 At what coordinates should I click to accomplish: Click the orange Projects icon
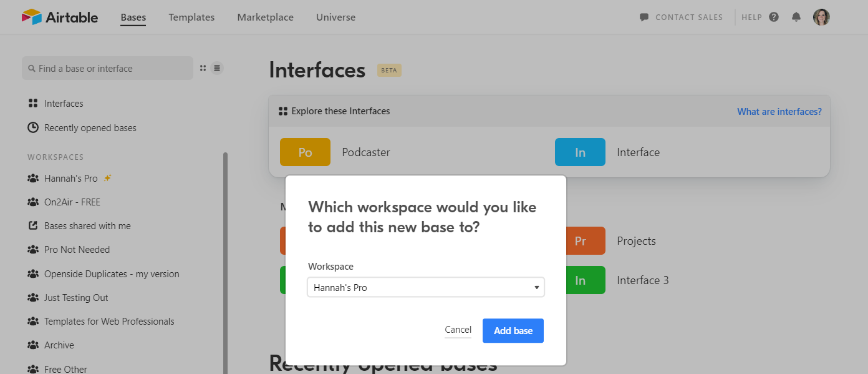click(x=580, y=241)
